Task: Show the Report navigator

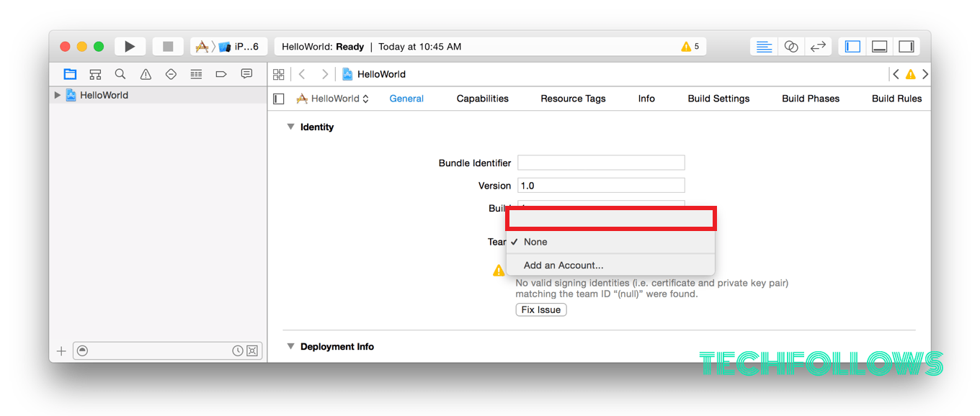Action: (246, 74)
